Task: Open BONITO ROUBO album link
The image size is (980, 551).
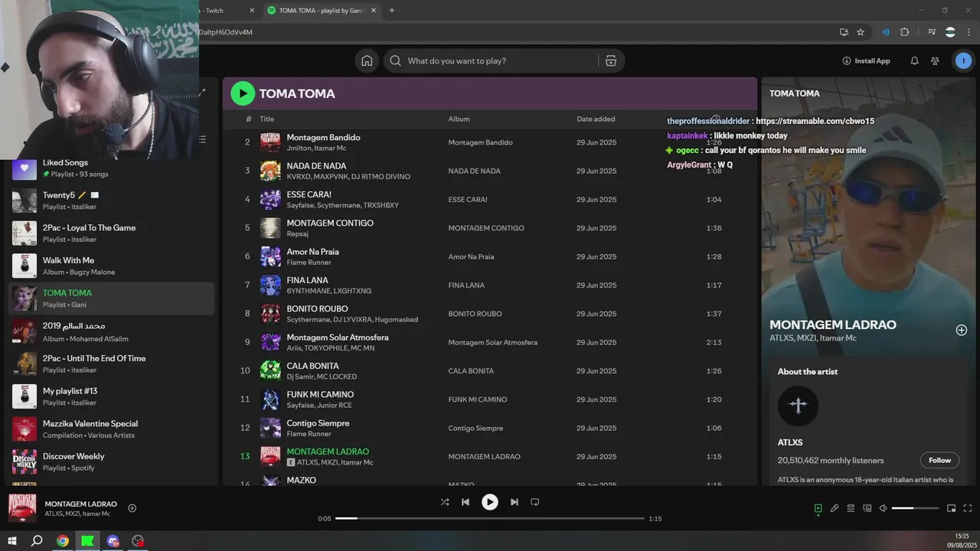Action: click(475, 314)
